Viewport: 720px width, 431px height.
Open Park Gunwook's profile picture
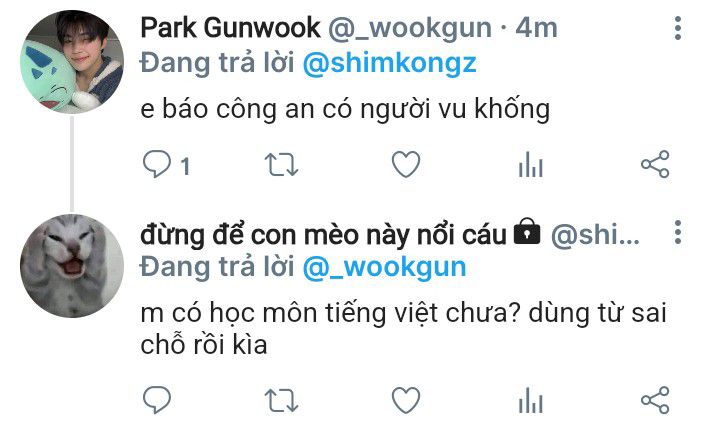(72, 62)
